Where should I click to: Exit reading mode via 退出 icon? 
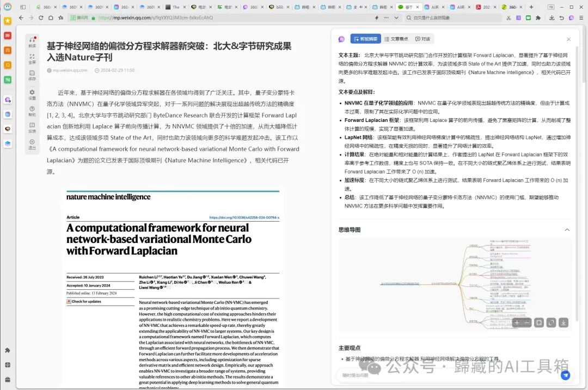32,144
